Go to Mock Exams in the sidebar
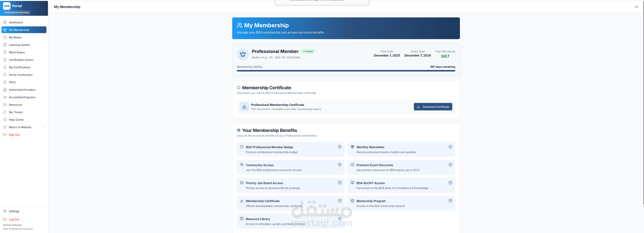Screen dimensions: 644x233 click(x=17, y=52)
